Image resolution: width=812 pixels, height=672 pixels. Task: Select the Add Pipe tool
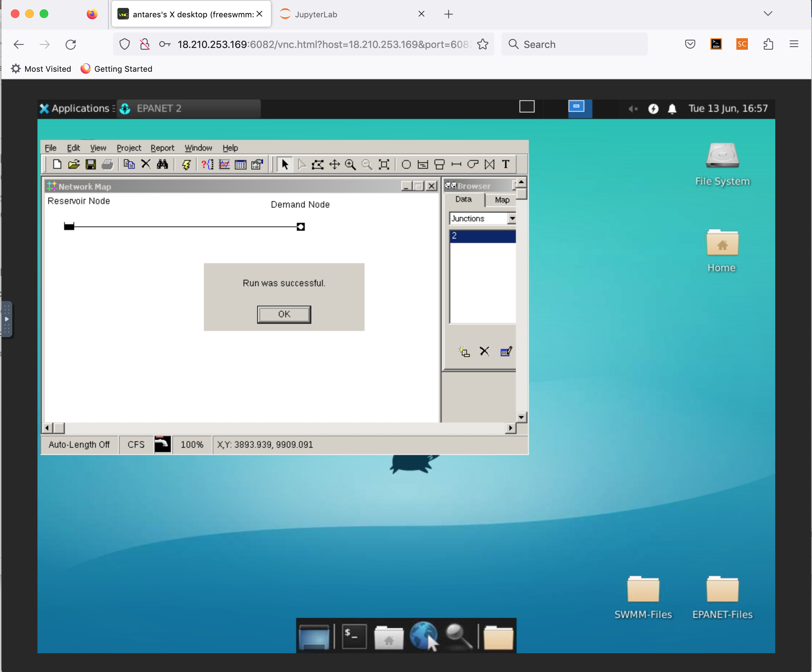[456, 164]
